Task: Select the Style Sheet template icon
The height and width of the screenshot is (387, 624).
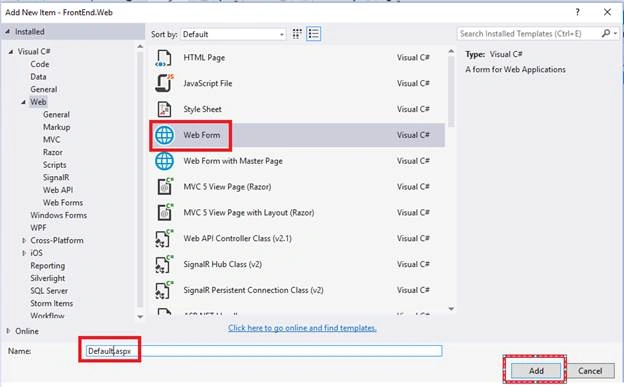Action: click(x=164, y=109)
